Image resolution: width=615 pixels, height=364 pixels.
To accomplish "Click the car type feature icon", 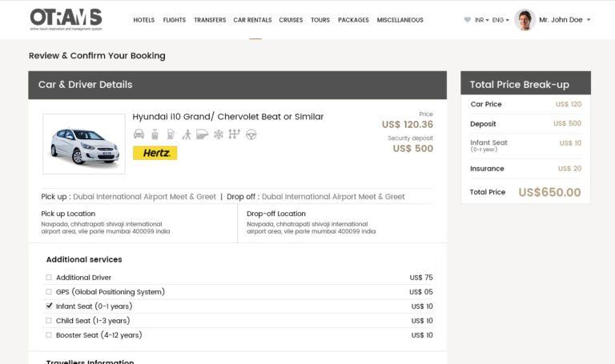I will click(x=139, y=134).
